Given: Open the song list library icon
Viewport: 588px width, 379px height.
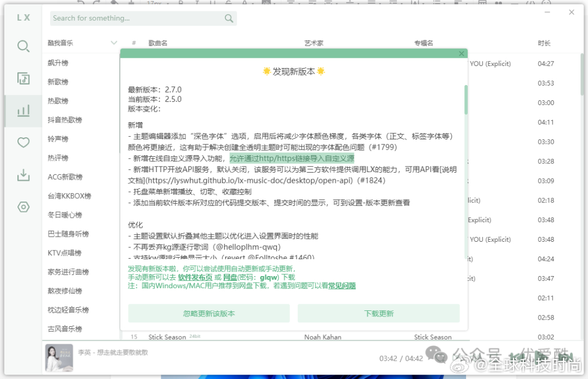Looking at the screenshot, I should click(23, 78).
